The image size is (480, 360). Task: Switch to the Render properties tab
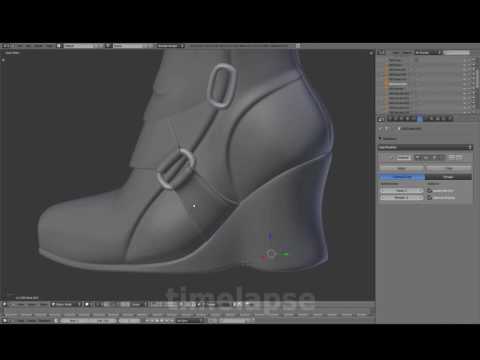tap(390, 119)
